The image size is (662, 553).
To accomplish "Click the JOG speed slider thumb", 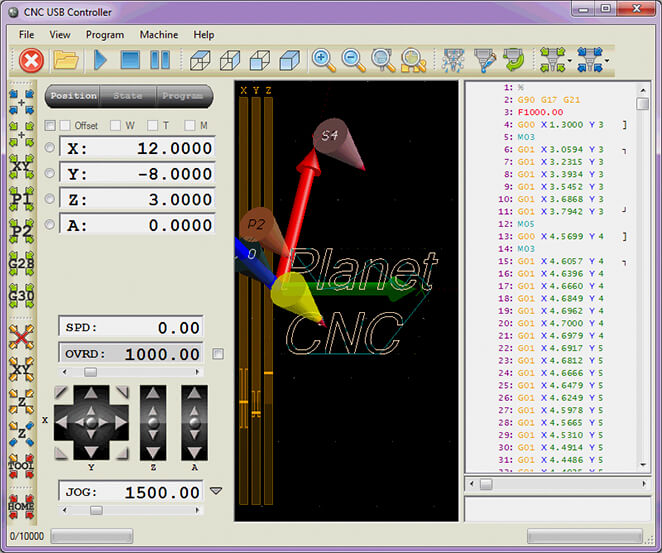I will click(x=96, y=510).
